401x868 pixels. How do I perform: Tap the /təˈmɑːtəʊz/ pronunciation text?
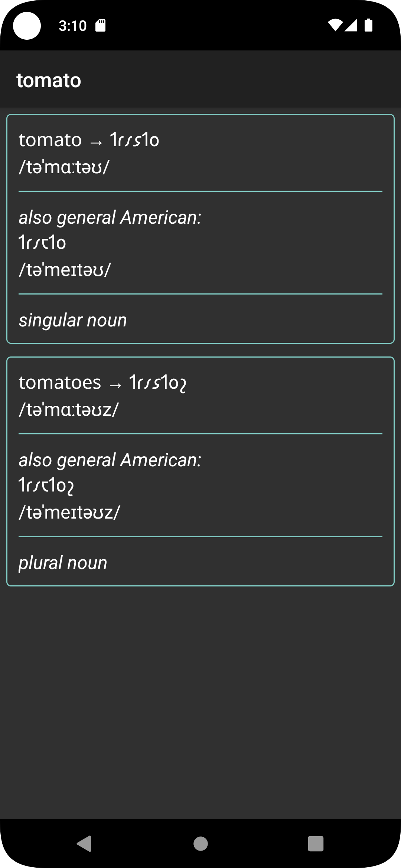click(x=69, y=410)
